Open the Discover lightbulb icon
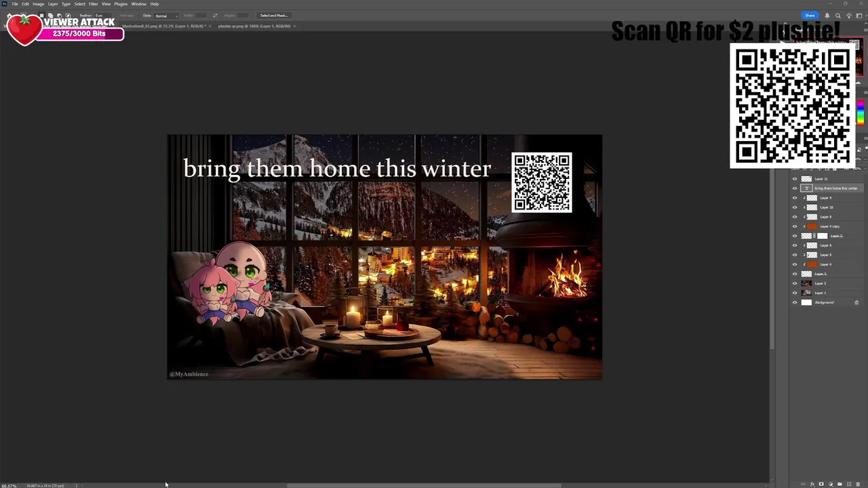This screenshot has width=868, height=488. pyautogui.click(x=849, y=16)
